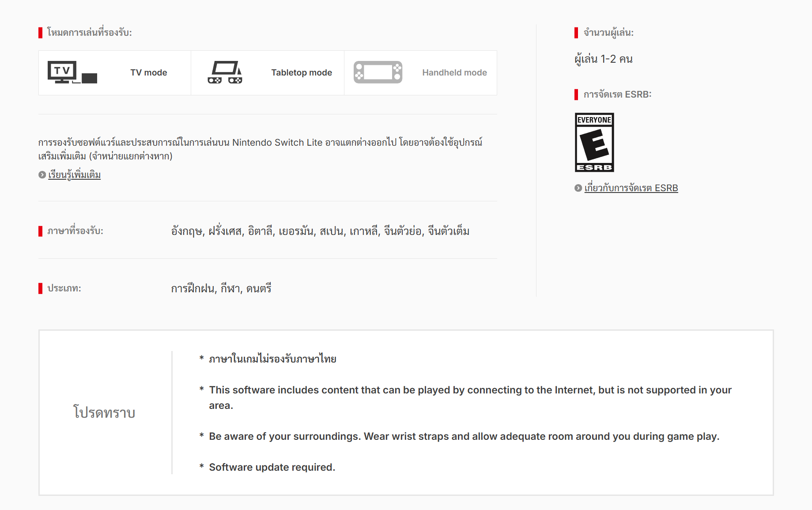Viewport: 812px width, 510px height.
Task: Click the ESRB Everyone rating badge
Action: [x=594, y=142]
